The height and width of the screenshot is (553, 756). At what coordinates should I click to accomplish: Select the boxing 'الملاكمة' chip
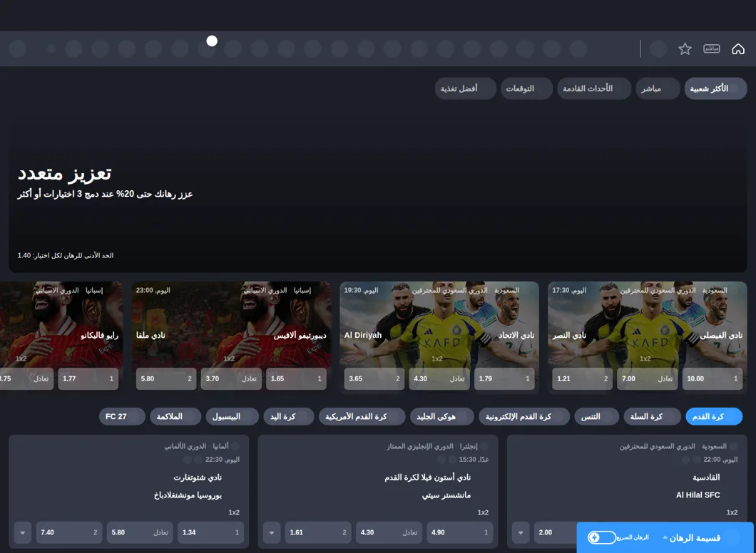(x=175, y=417)
